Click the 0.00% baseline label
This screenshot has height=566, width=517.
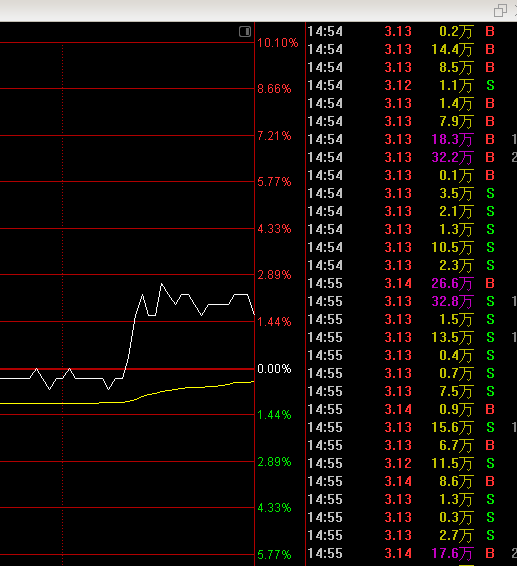(x=274, y=369)
